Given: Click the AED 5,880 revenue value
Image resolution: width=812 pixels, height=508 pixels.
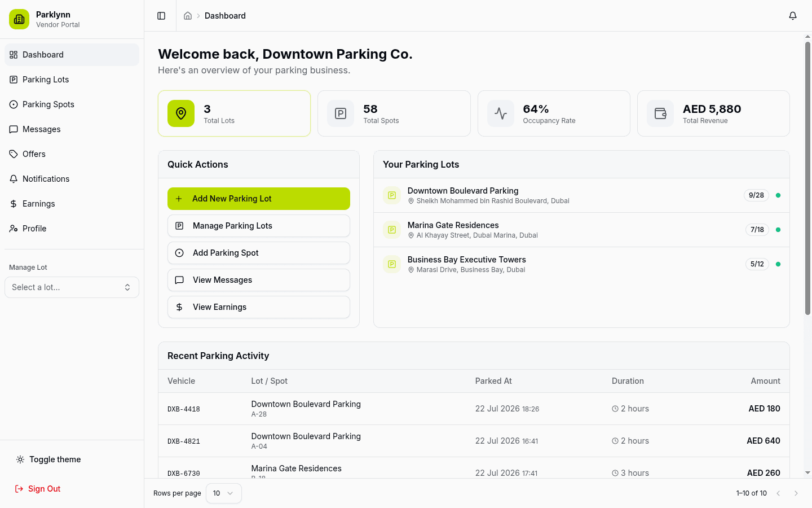Looking at the screenshot, I should pos(712,109).
